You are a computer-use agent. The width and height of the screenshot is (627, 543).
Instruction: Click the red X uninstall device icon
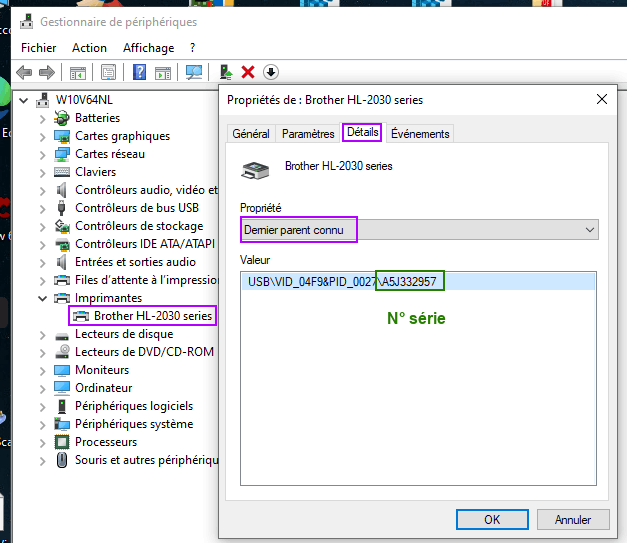248,72
